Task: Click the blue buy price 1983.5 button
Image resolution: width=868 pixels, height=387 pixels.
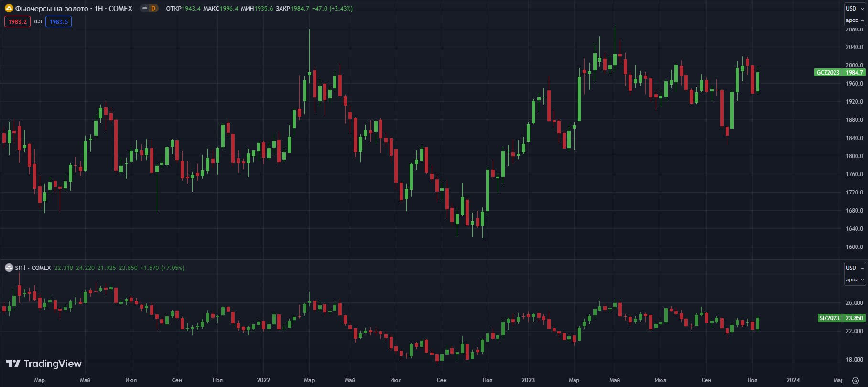Action: point(58,21)
